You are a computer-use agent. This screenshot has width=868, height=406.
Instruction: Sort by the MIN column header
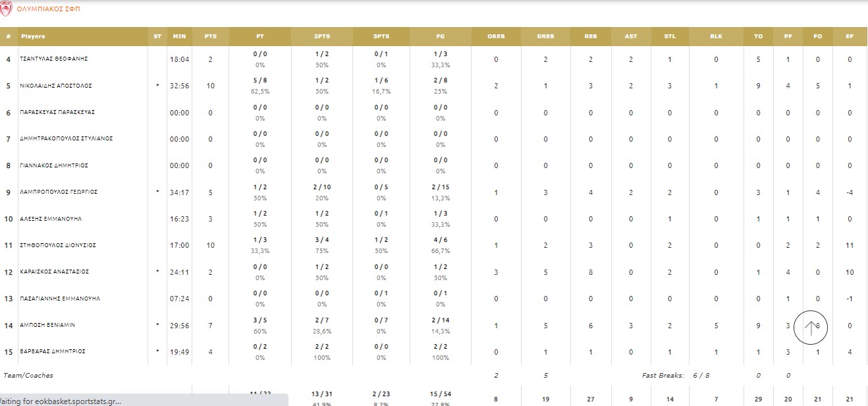[x=179, y=36]
